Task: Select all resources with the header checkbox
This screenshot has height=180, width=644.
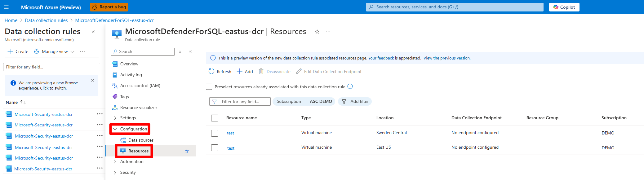Action: (215, 118)
